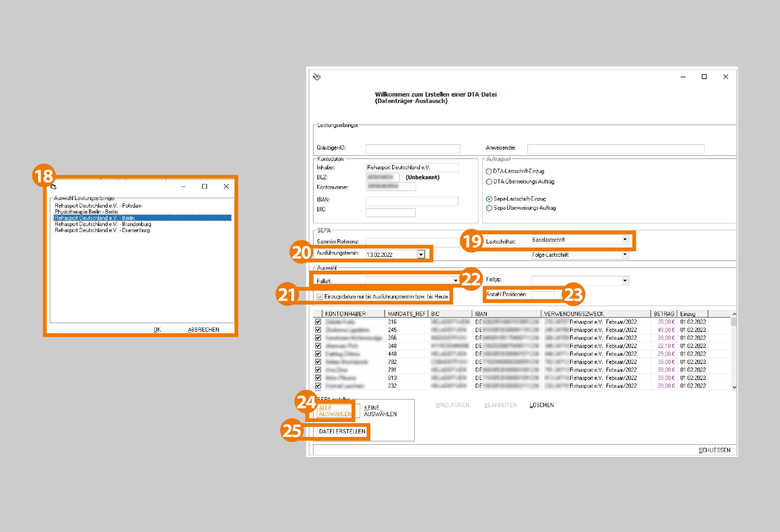The image size is (780, 532).
Task: Maximize the DTA-Datei window
Action: pyautogui.click(x=704, y=77)
